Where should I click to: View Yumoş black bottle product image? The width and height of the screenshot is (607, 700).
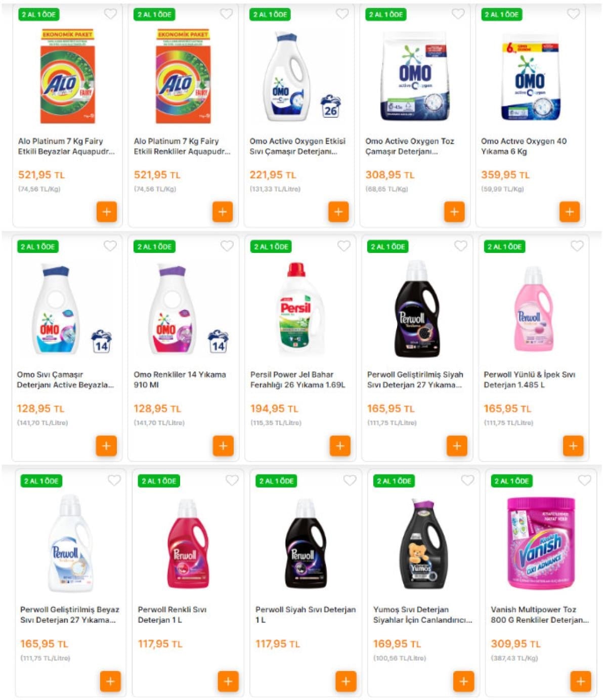pyautogui.click(x=424, y=544)
